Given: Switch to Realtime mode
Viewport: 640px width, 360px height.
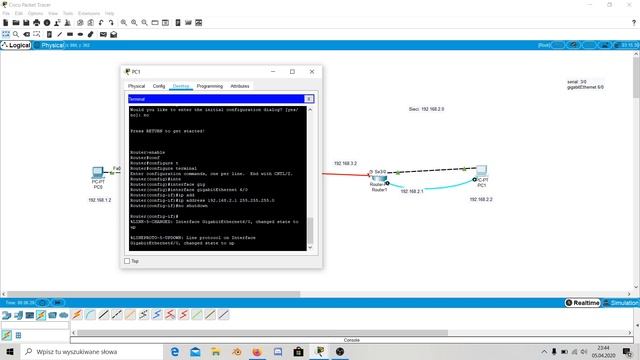Looking at the screenshot, I should [x=583, y=302].
